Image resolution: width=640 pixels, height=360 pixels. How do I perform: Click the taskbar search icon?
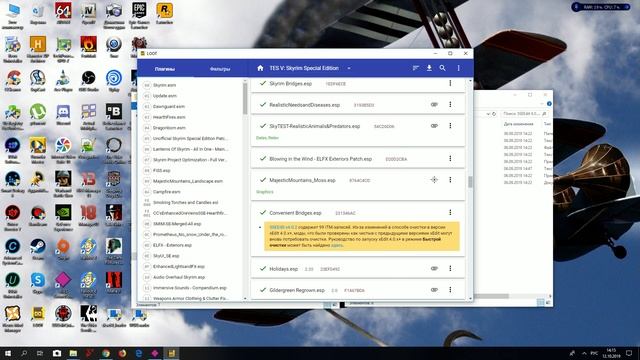[x=24, y=353]
